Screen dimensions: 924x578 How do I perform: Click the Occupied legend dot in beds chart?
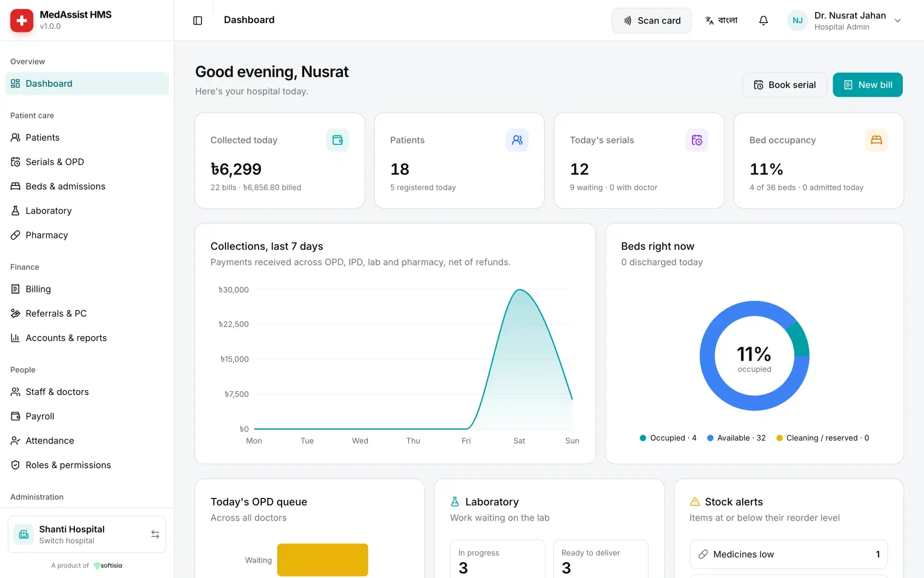642,438
